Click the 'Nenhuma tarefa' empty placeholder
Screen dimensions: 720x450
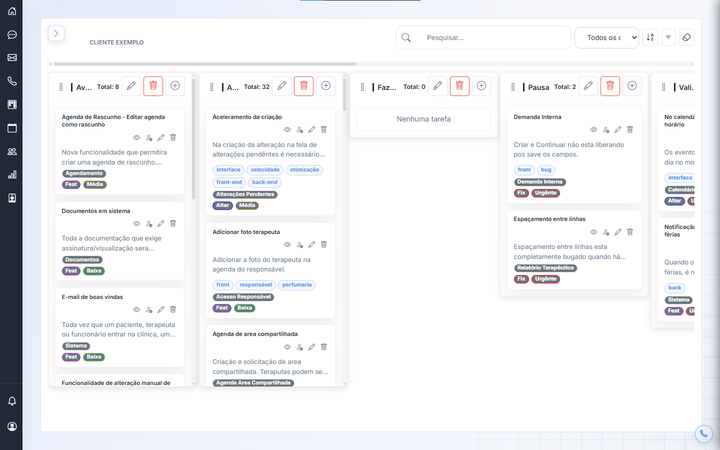click(423, 119)
